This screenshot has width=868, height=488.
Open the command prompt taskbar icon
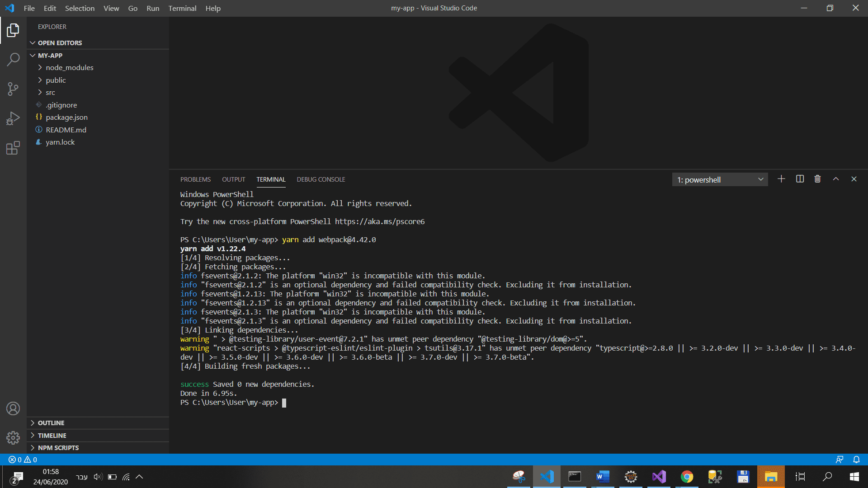point(575,477)
